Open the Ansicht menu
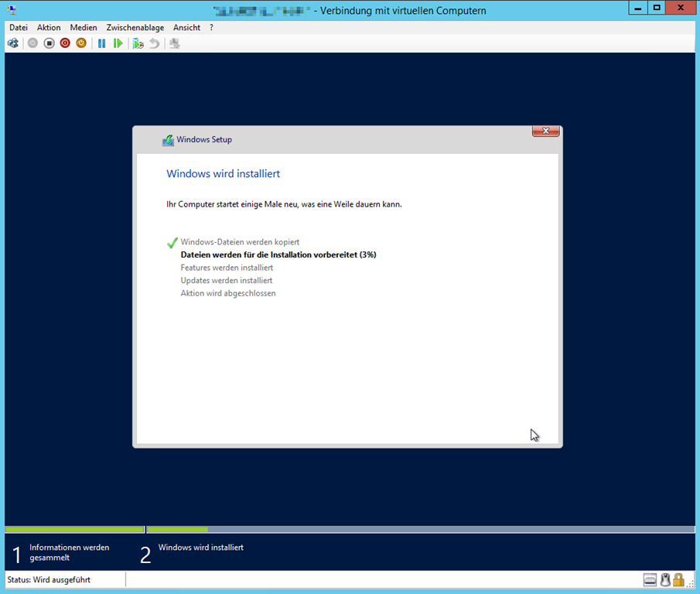Viewport: 700px width, 594px height. click(186, 27)
